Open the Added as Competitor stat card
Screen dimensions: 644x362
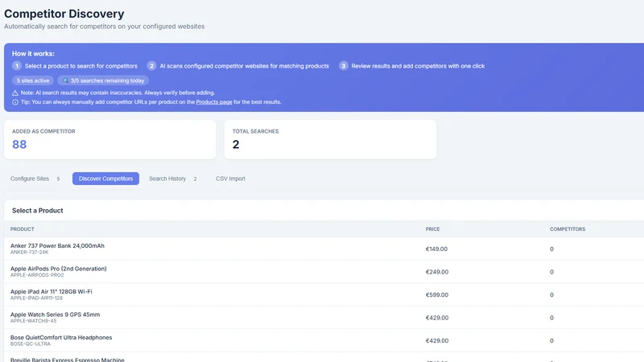click(110, 139)
